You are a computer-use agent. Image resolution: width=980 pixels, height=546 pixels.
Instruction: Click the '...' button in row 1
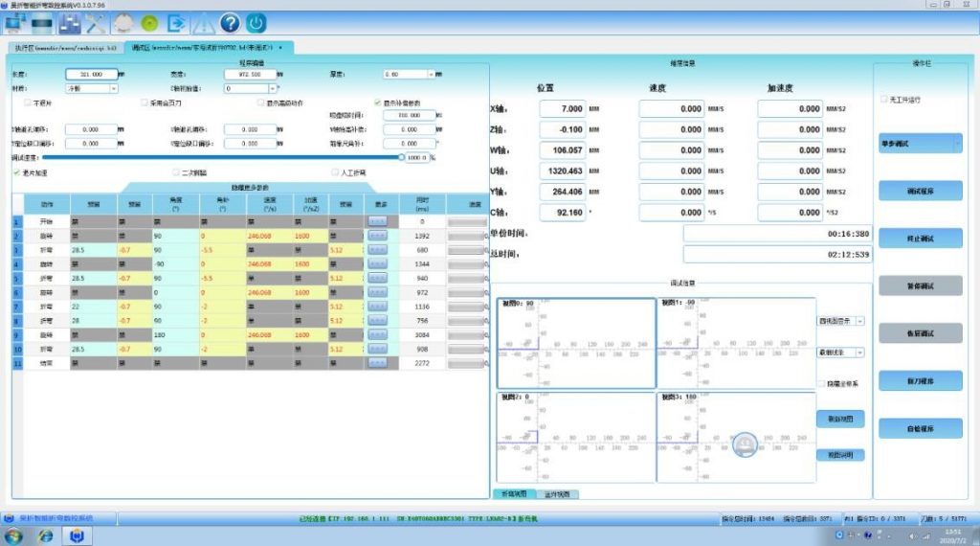[x=377, y=221]
